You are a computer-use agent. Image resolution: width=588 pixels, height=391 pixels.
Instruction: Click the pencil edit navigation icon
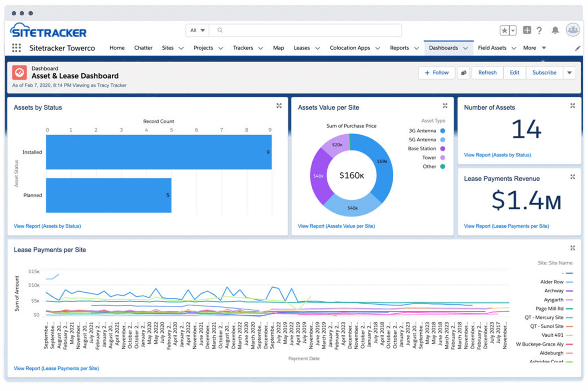point(578,48)
